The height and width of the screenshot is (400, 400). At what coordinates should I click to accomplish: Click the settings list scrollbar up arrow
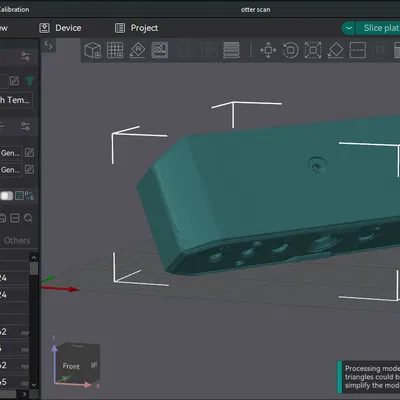(x=34, y=257)
